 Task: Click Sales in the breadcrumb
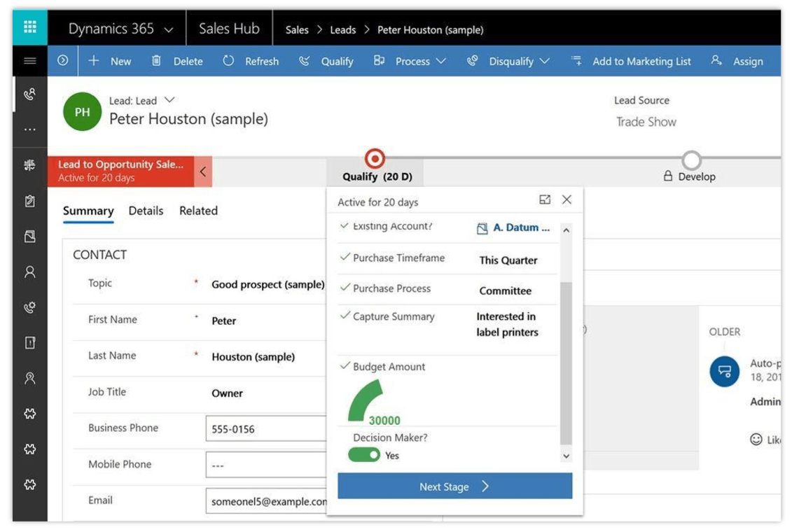point(297,30)
